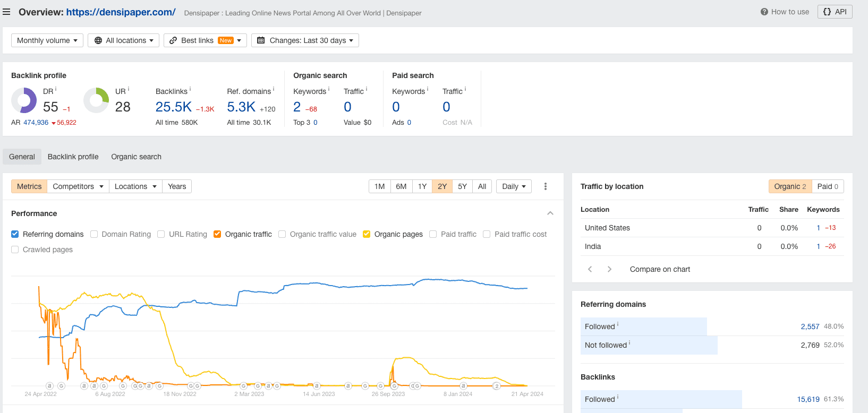Select Paid traffic by location tab
This screenshot has height=413, width=868.
828,186
